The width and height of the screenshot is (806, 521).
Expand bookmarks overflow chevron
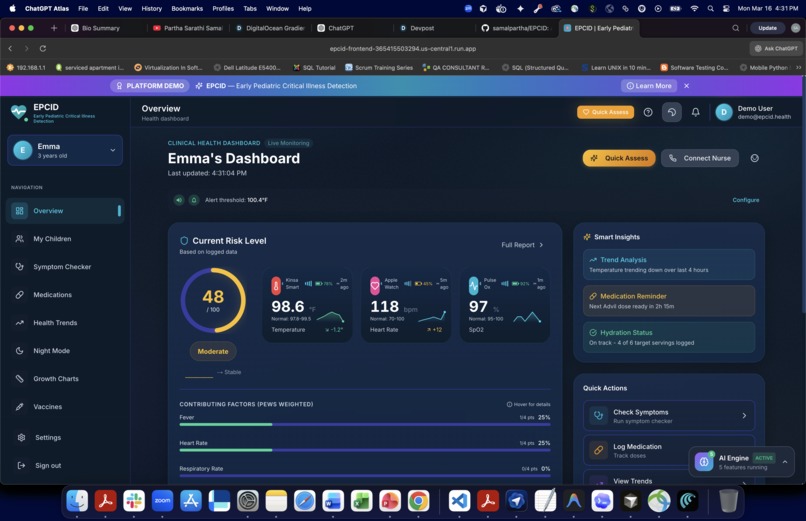[798, 67]
